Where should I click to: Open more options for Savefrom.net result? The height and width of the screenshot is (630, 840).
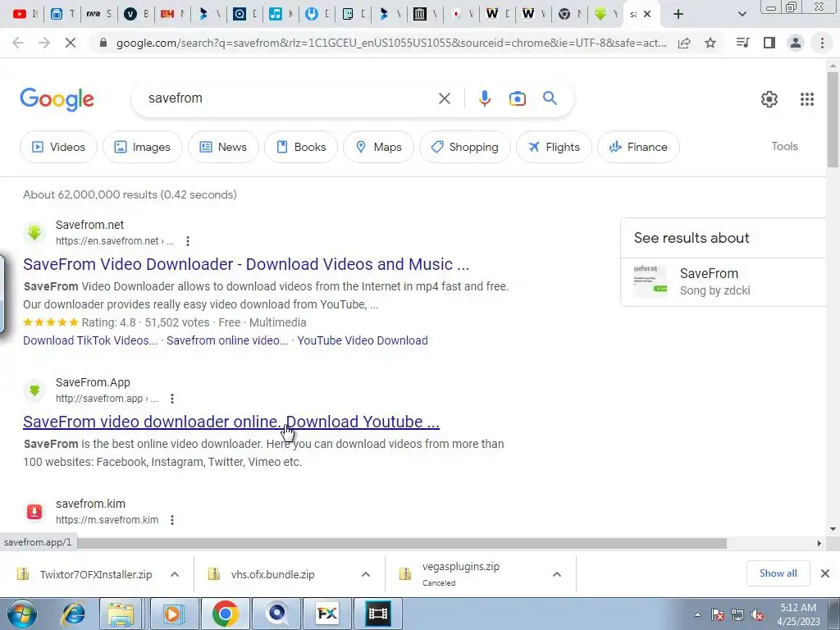click(x=188, y=241)
